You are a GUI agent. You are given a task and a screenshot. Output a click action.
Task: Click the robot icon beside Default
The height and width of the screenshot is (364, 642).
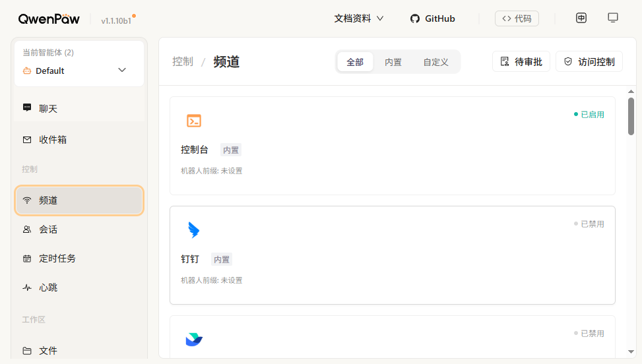click(27, 71)
